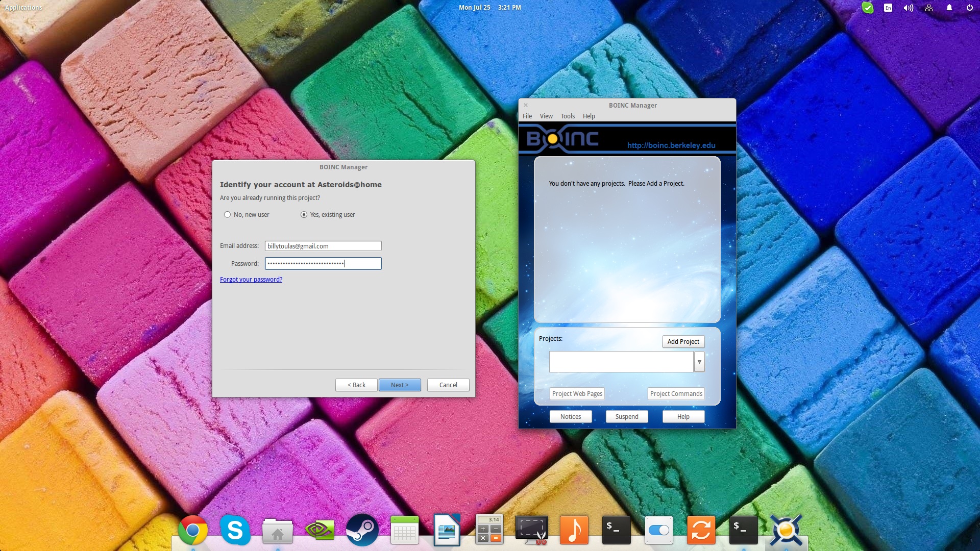
Task: Select the 'Yes, existing user' radio button
Action: (x=328, y=215)
